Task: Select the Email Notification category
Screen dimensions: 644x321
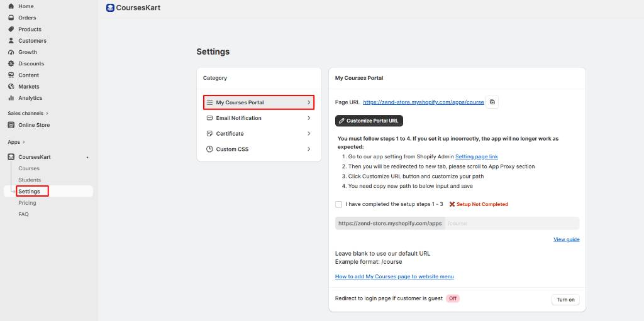Action: click(258, 118)
